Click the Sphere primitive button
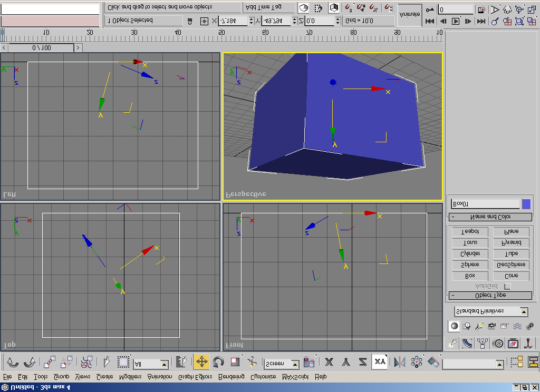This screenshot has width=540, height=392. [470, 264]
